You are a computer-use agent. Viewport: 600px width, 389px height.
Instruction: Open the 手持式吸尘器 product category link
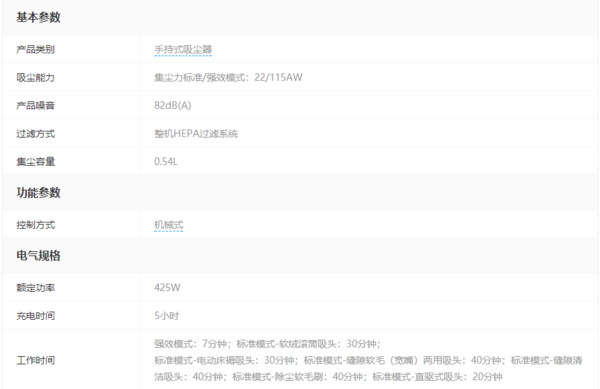tap(183, 49)
